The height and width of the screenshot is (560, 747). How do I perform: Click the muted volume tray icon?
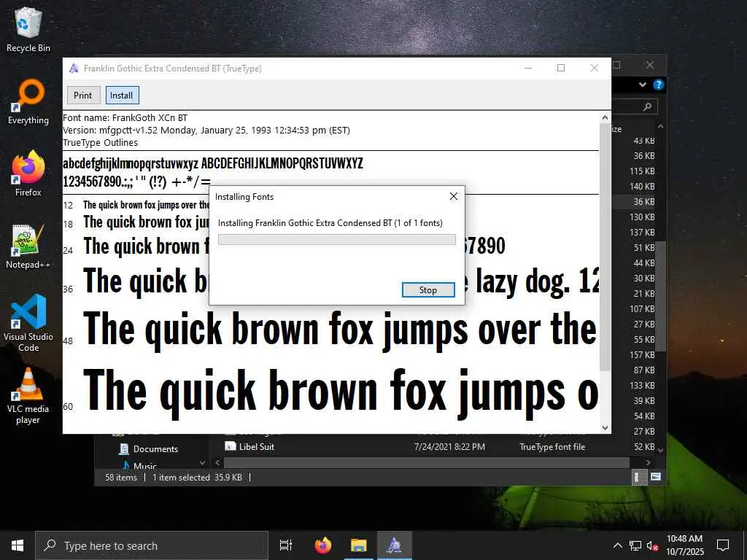pyautogui.click(x=653, y=545)
